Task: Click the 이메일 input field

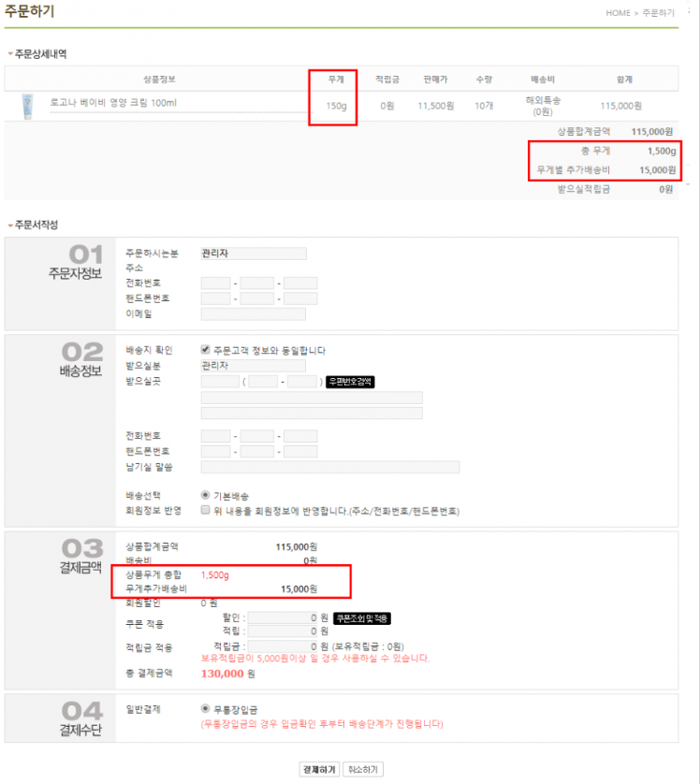Action: coord(254,313)
